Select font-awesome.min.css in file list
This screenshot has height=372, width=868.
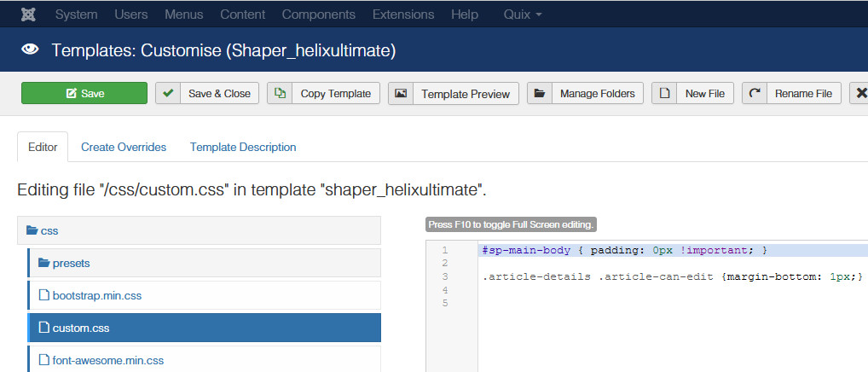(x=107, y=360)
